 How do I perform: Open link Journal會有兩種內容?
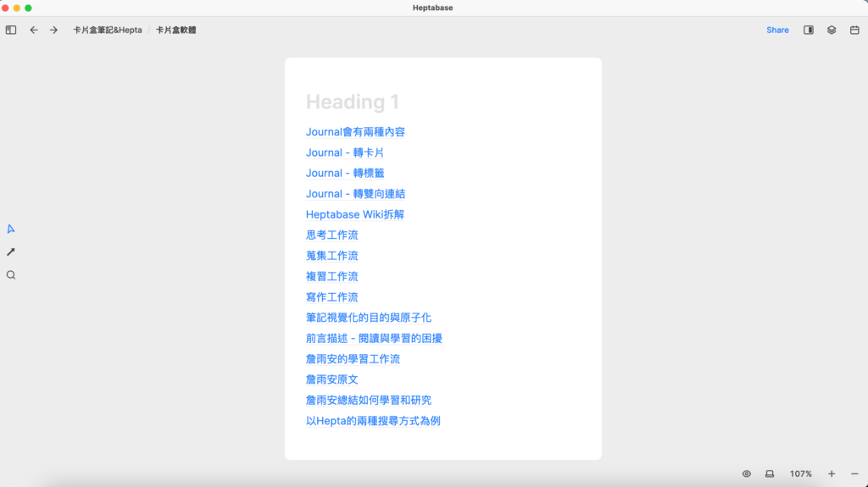tap(355, 132)
